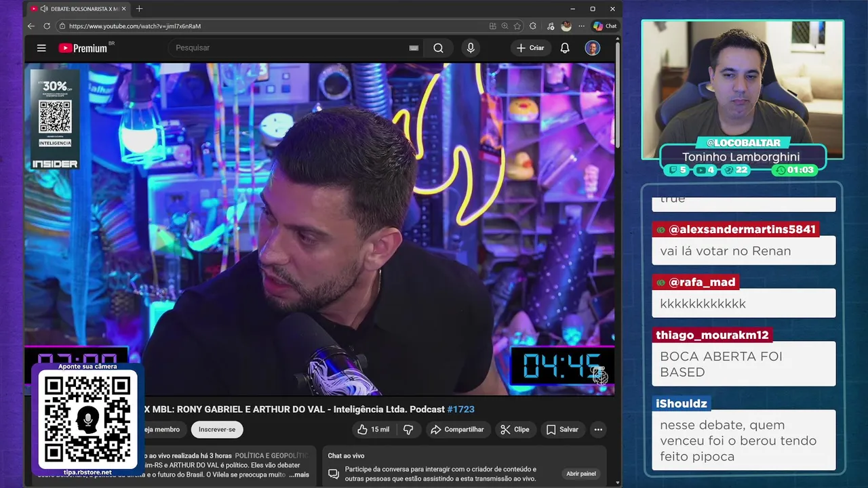The image size is (868, 488).
Task: Share video via Compartilhar
Action: tap(458, 430)
